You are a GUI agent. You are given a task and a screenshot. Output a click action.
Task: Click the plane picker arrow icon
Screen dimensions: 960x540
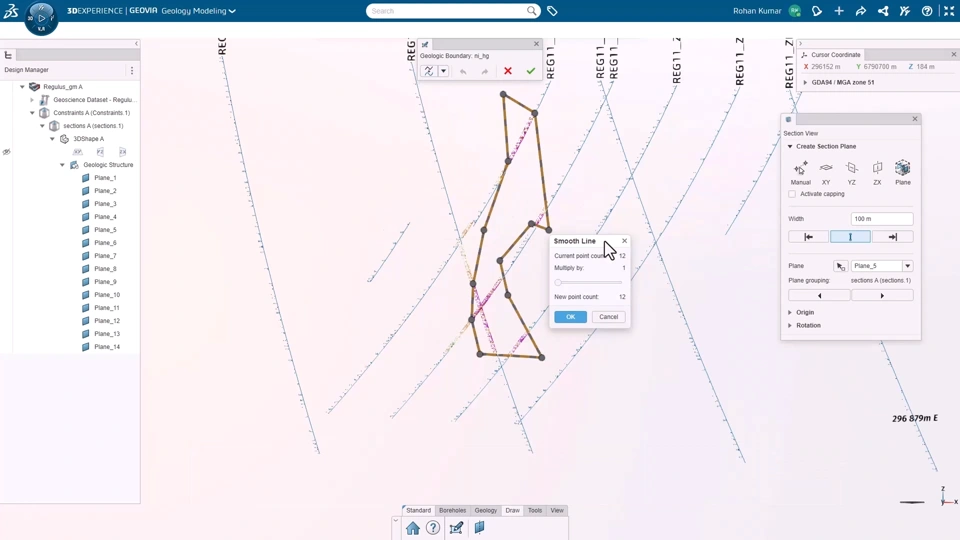840,266
